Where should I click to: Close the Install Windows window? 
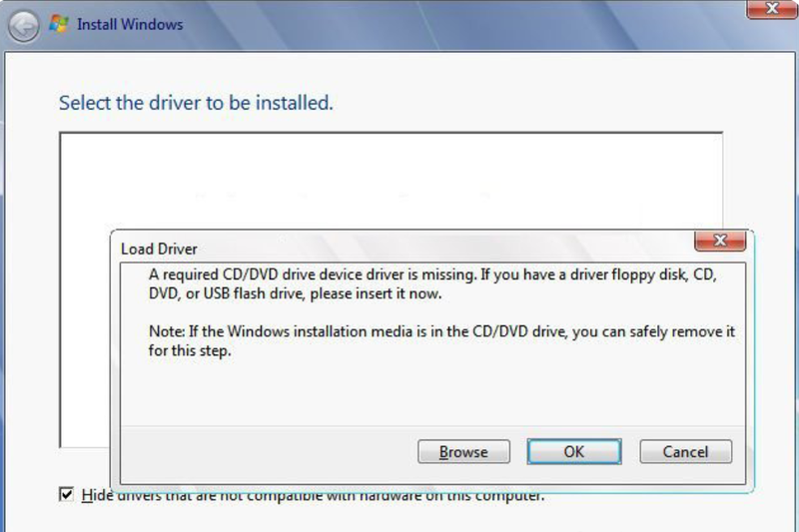772,9
